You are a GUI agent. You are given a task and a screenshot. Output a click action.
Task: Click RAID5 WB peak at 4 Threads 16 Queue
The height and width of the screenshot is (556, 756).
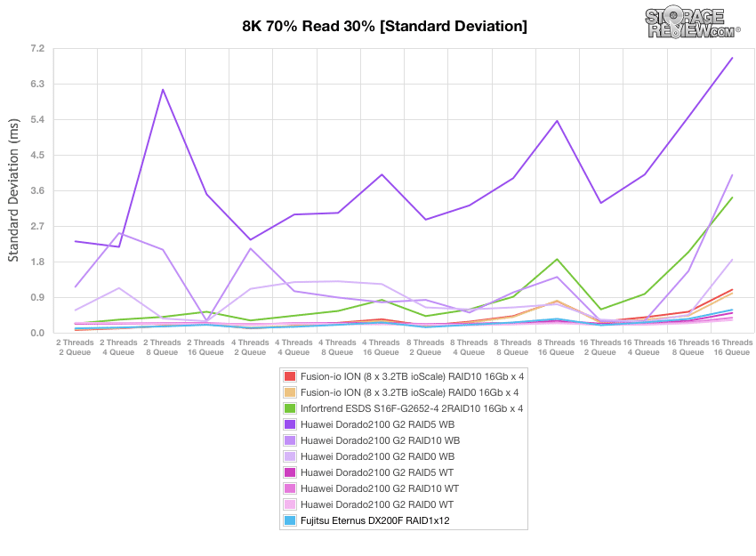click(x=382, y=174)
